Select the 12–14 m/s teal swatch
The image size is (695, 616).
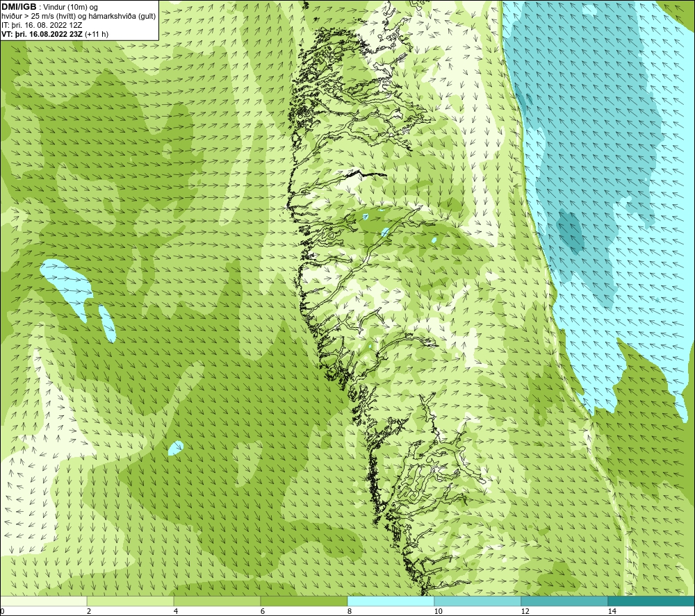pyautogui.click(x=564, y=601)
